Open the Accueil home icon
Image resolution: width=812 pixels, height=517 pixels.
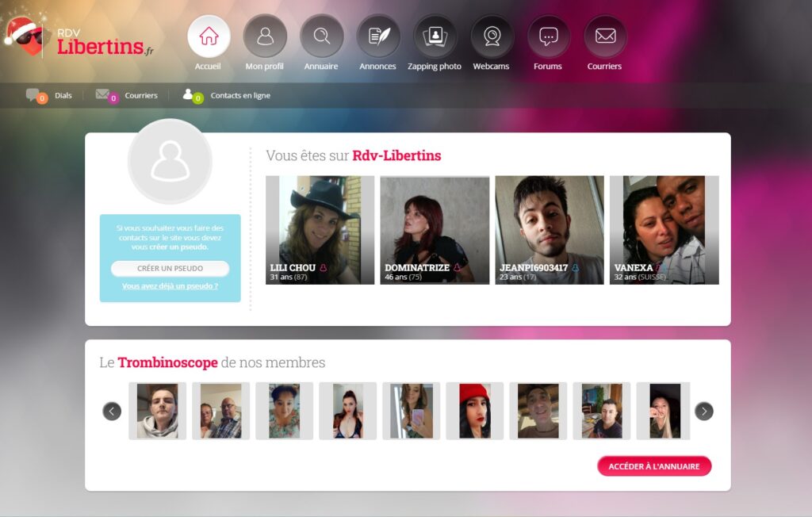pos(209,36)
